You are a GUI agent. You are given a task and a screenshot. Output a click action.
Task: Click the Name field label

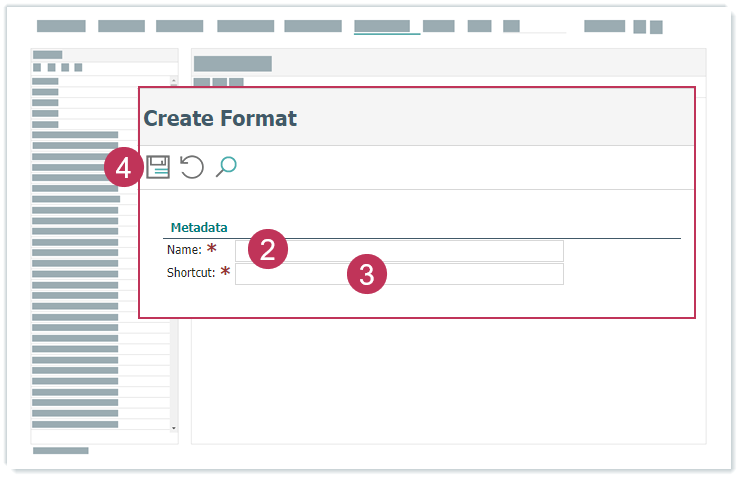(x=184, y=250)
